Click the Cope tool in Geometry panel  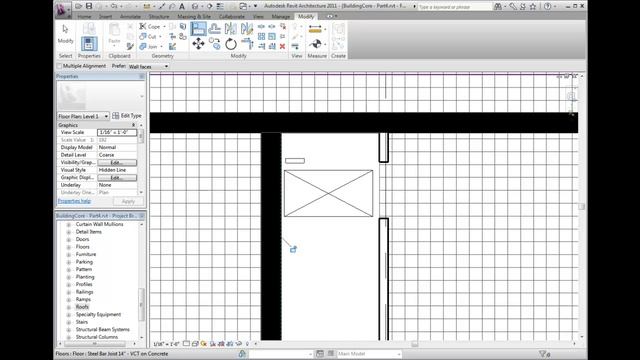click(151, 27)
